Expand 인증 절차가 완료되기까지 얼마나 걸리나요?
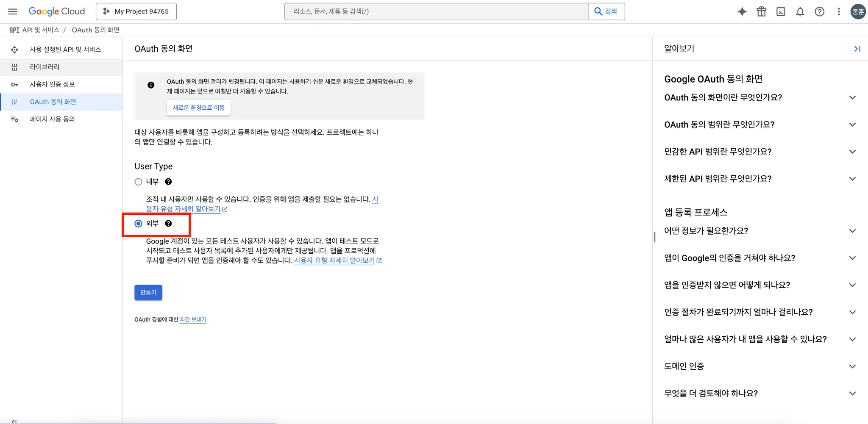868x424 pixels. click(x=760, y=312)
